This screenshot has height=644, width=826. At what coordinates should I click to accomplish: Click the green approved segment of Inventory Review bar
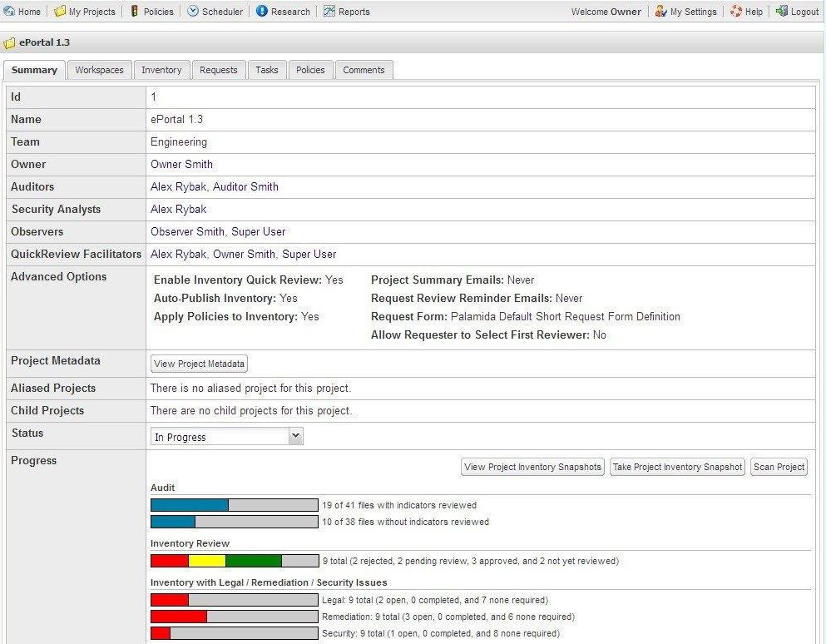coord(254,561)
